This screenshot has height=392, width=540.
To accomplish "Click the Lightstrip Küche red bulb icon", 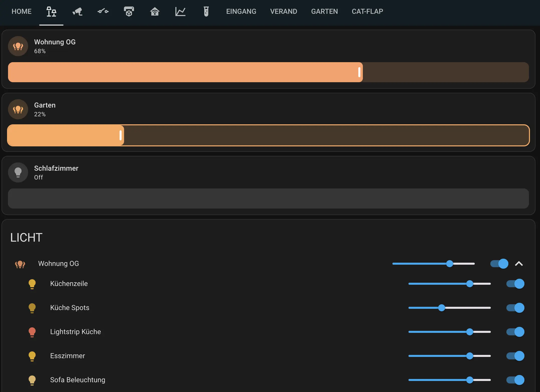I will click(x=32, y=332).
